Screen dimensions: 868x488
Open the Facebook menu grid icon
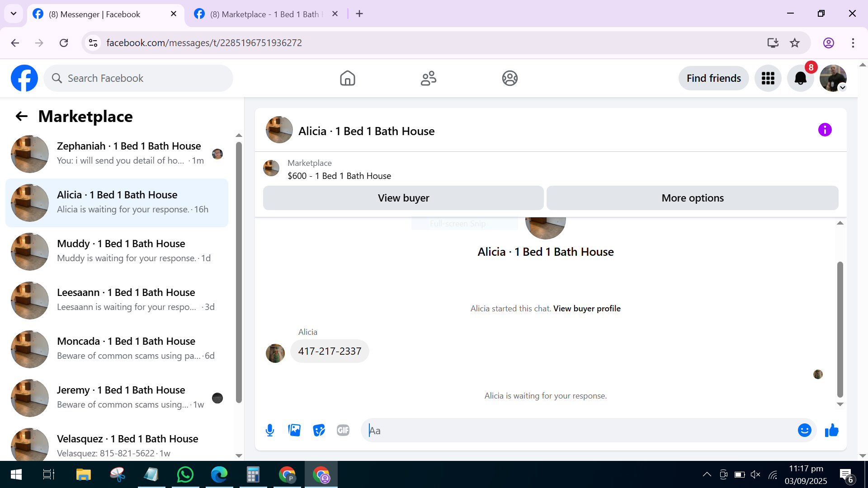click(768, 78)
